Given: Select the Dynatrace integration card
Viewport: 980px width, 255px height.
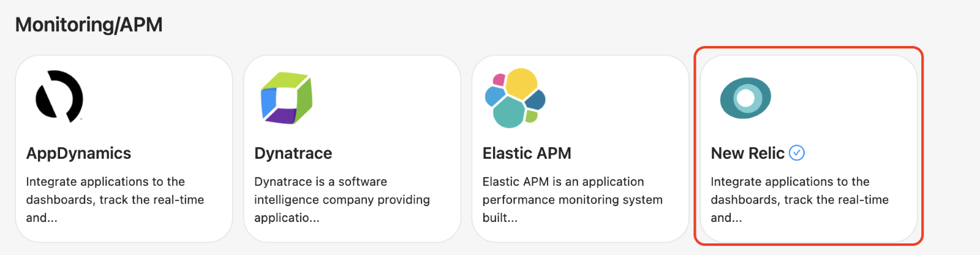Looking at the screenshot, I should [x=352, y=148].
